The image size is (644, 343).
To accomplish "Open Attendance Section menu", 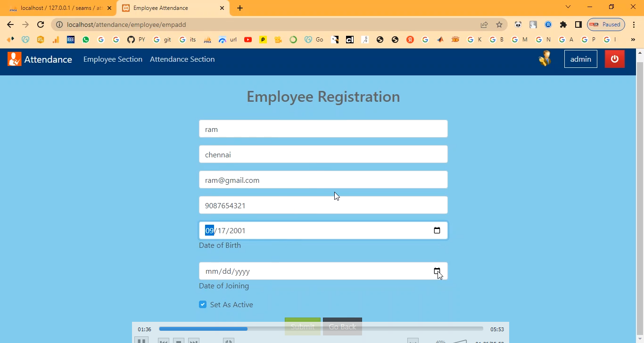I will pyautogui.click(x=182, y=59).
